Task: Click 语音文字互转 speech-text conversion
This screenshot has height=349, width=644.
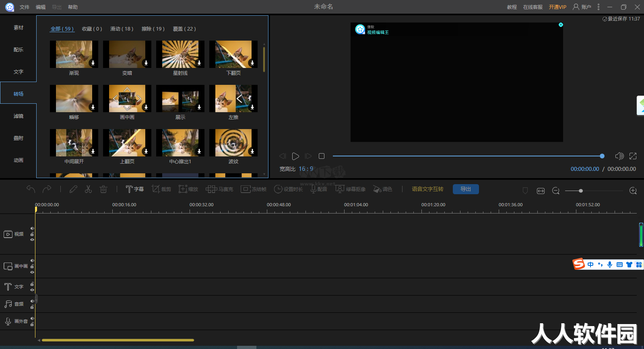Action: pyautogui.click(x=427, y=189)
